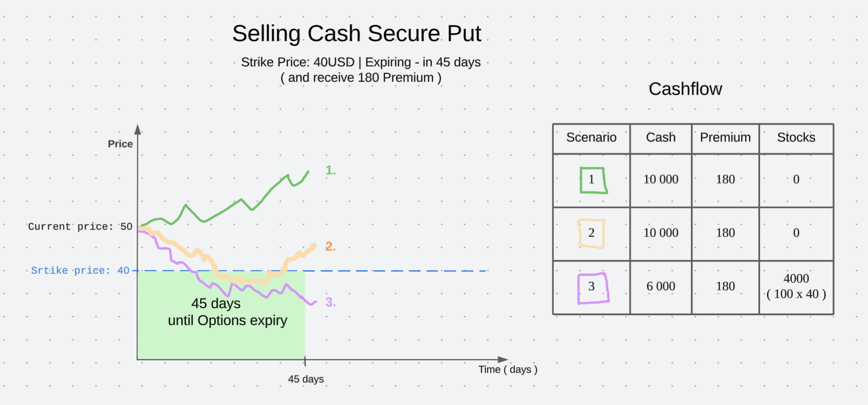Click the Price axis arrowhead
The image size is (868, 405).
[138, 129]
